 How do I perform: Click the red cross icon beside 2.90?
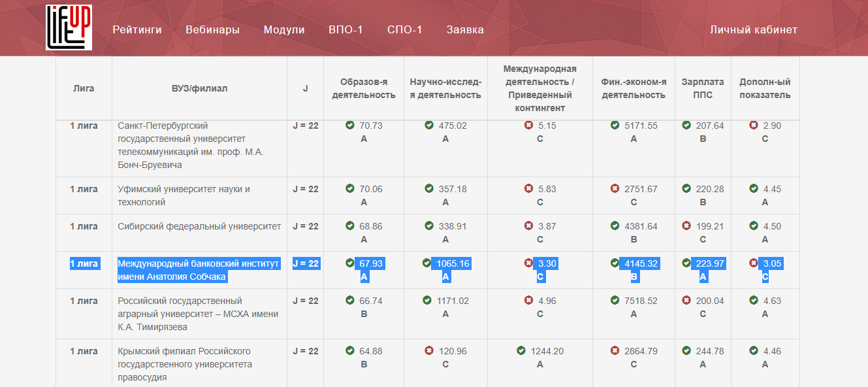click(754, 126)
